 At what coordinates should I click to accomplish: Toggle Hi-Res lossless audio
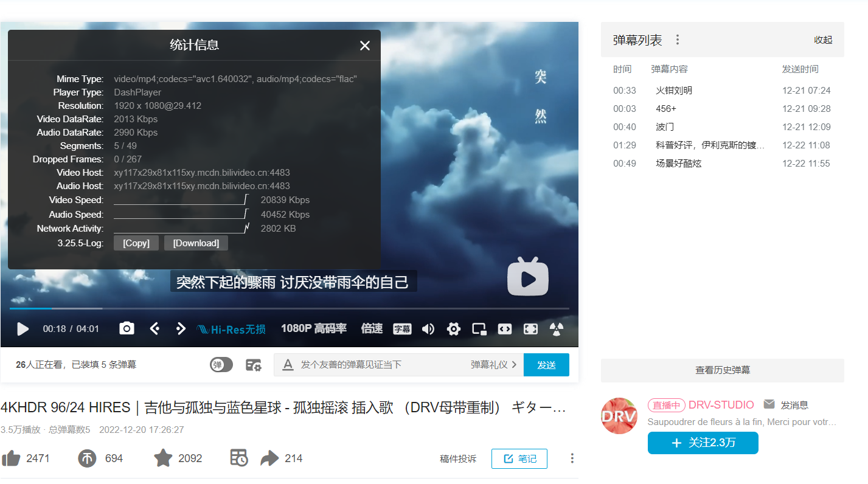click(x=232, y=328)
